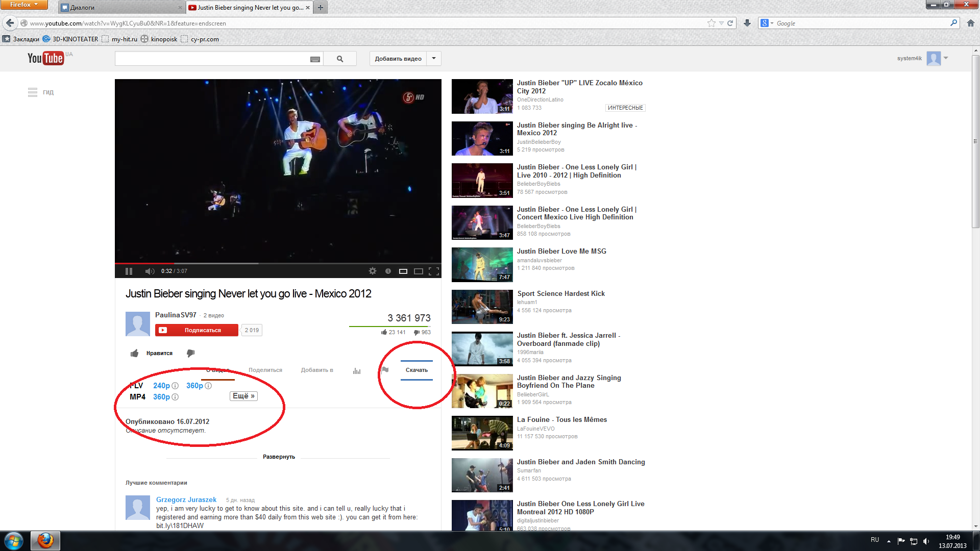Open Justin Bieber UP LIVE Zocalo thumbnail

[x=482, y=96]
